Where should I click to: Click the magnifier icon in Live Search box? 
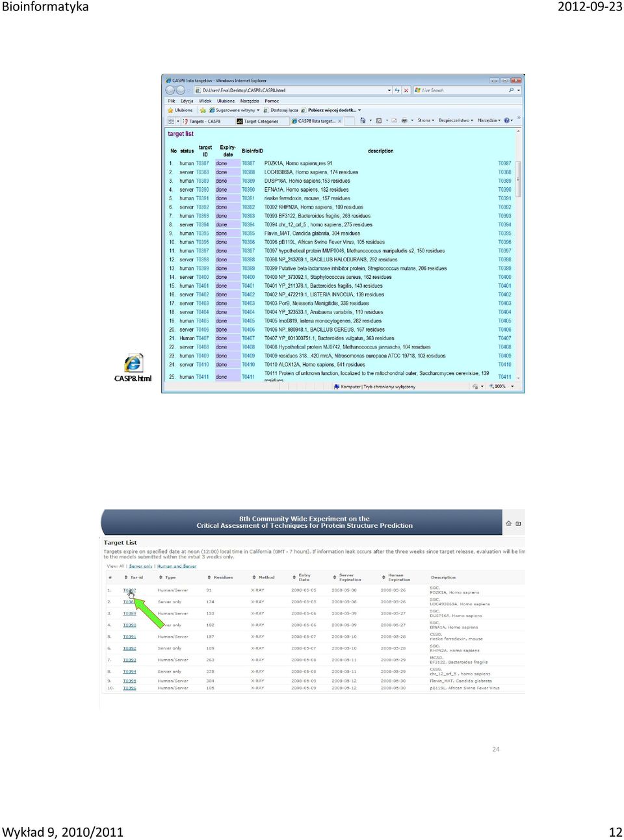pos(511,90)
